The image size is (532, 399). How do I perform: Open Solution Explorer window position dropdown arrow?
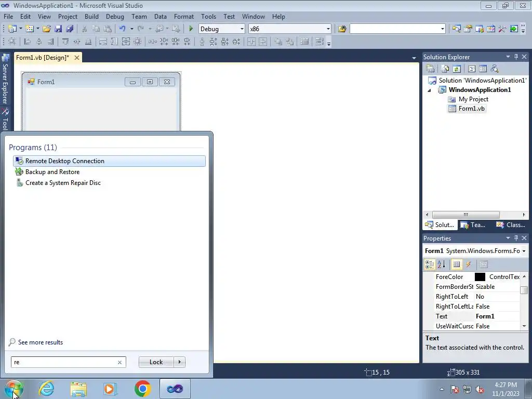point(508,57)
